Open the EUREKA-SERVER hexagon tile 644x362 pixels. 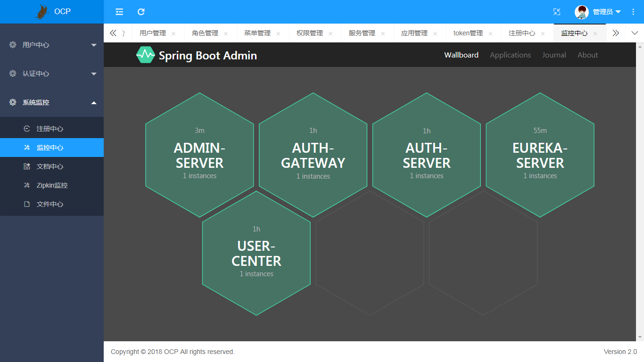[540, 155]
